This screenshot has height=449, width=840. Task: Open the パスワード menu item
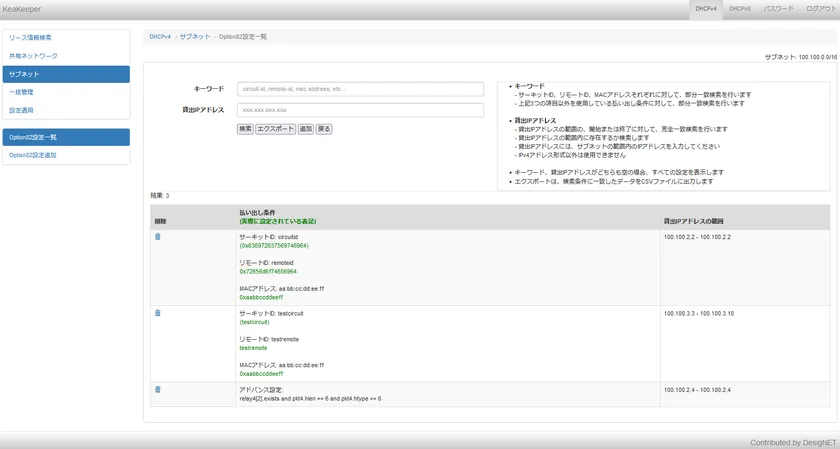[x=778, y=9]
